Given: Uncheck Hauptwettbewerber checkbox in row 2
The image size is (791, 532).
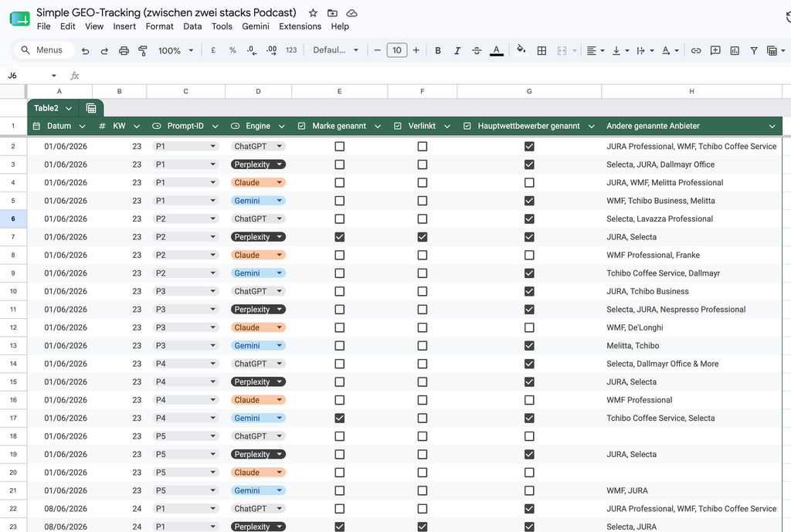Looking at the screenshot, I should point(529,146).
